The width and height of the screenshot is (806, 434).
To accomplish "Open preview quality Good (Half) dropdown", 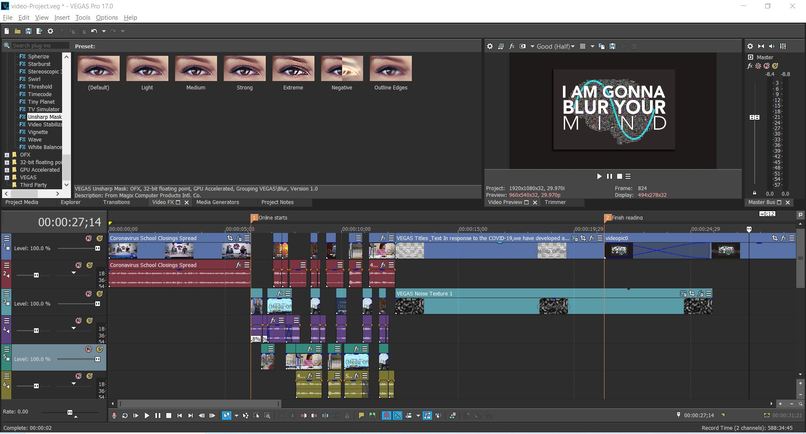I will tap(555, 46).
